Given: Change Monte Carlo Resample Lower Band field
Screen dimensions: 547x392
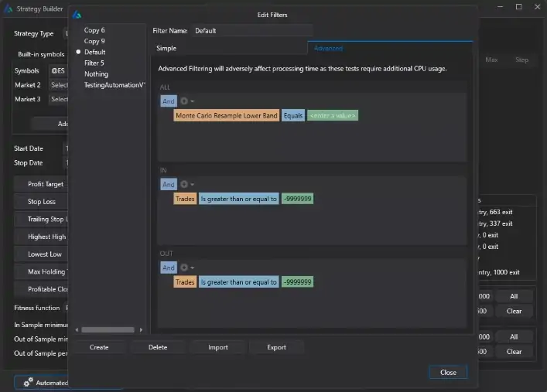Looking at the screenshot, I should 226,115.
